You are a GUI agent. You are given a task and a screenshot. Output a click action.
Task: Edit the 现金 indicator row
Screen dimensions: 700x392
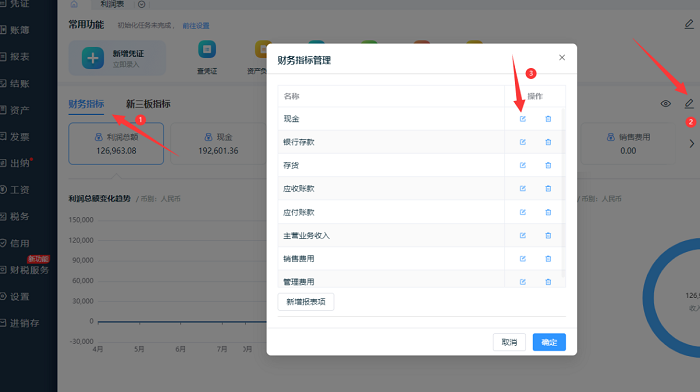click(x=522, y=119)
